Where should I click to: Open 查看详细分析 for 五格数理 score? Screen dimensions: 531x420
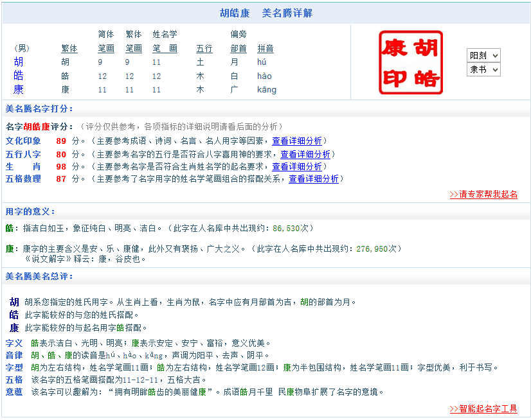click(x=314, y=179)
